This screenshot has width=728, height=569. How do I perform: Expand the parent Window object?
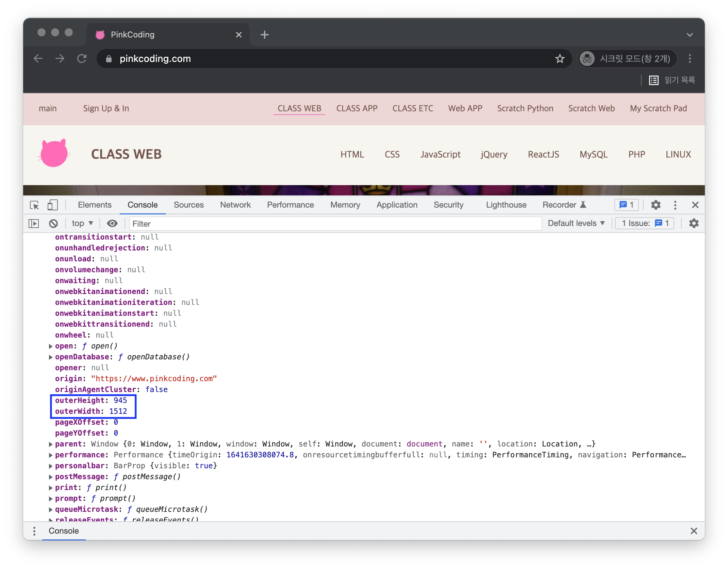click(x=51, y=444)
